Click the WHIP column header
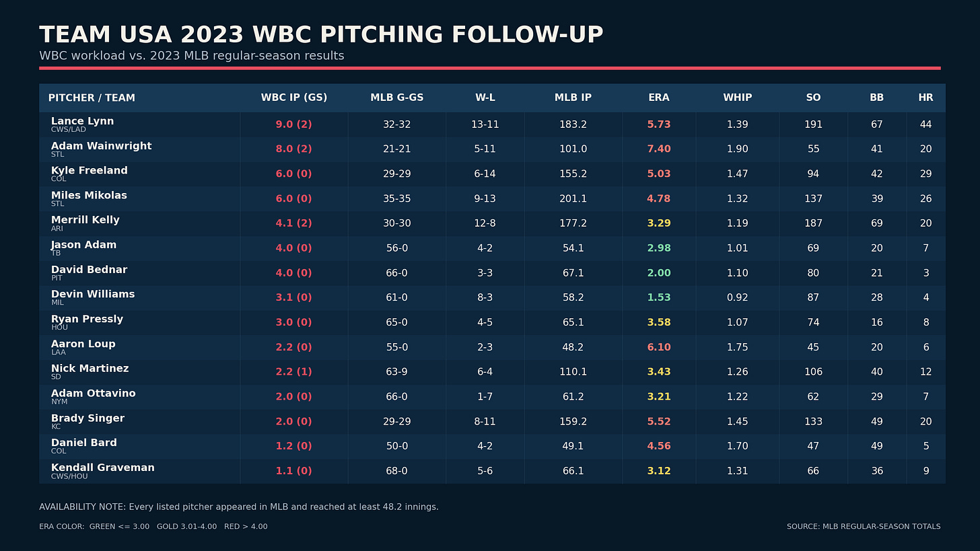This screenshot has height=551, width=980. point(737,98)
